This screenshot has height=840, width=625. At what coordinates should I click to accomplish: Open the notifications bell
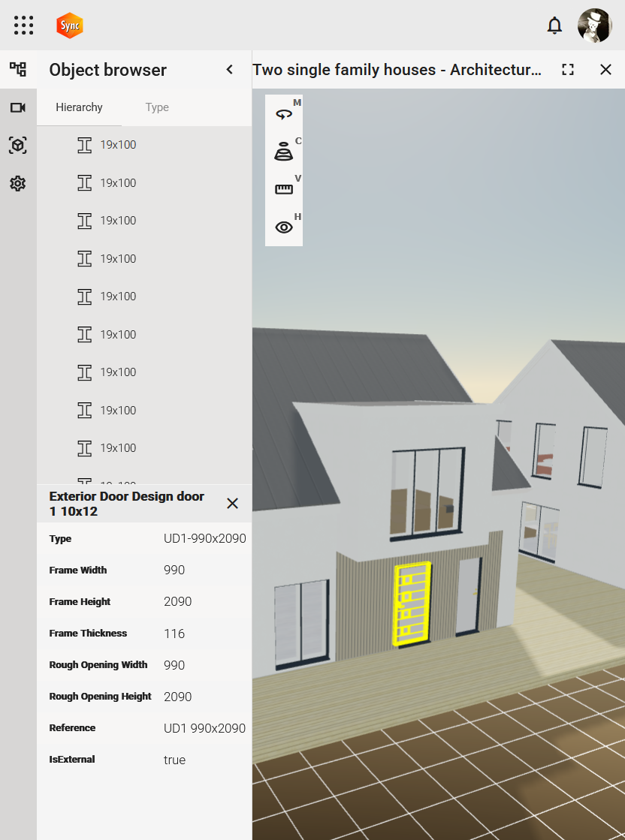tap(554, 26)
